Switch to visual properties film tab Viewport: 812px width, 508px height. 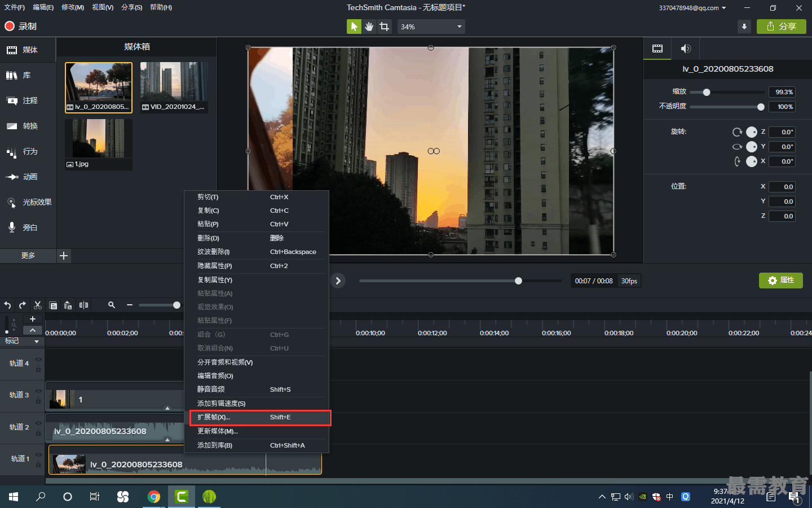657,49
